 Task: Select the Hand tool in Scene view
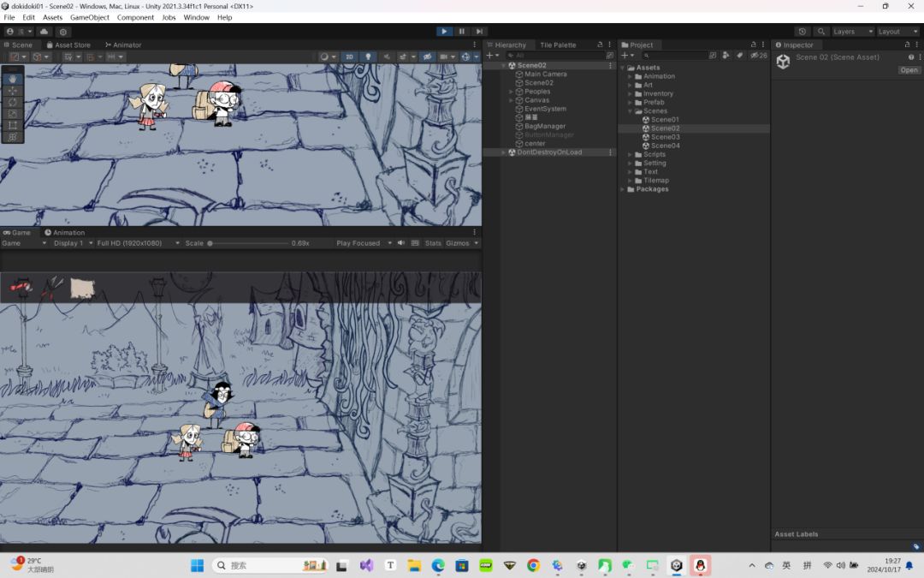pyautogui.click(x=13, y=79)
